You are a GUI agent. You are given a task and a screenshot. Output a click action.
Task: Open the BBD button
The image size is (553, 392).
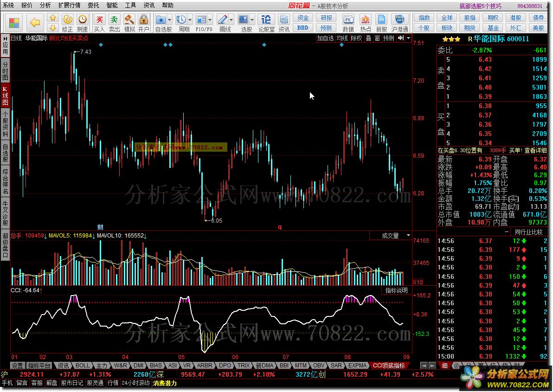pos(303,28)
